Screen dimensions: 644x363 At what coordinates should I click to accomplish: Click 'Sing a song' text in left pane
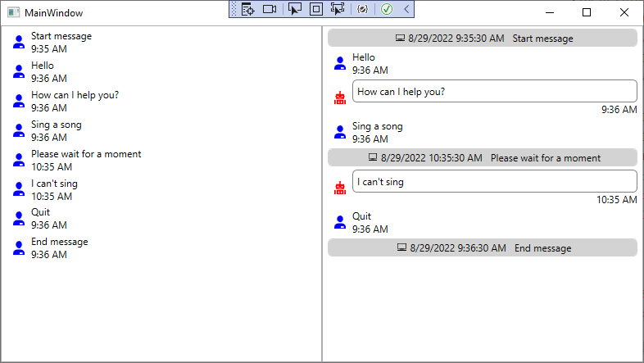[x=57, y=125]
